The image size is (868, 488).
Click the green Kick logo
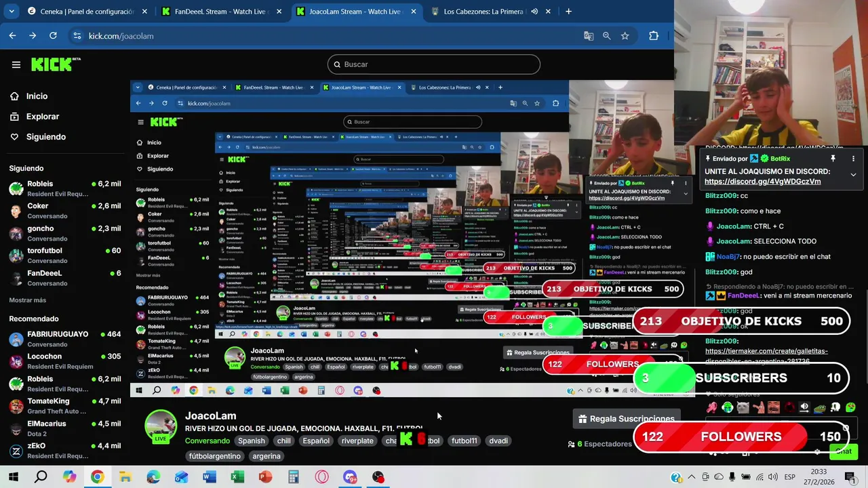pyautogui.click(x=56, y=64)
